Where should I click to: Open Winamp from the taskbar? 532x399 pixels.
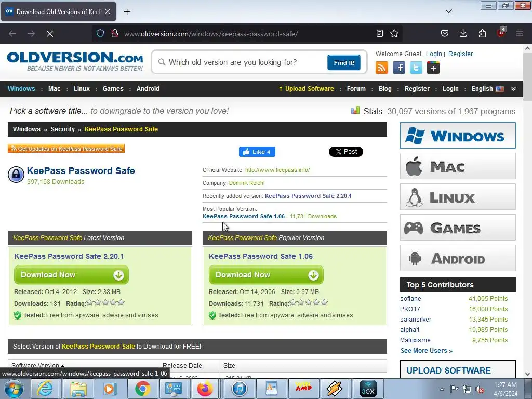pyautogui.click(x=303, y=389)
